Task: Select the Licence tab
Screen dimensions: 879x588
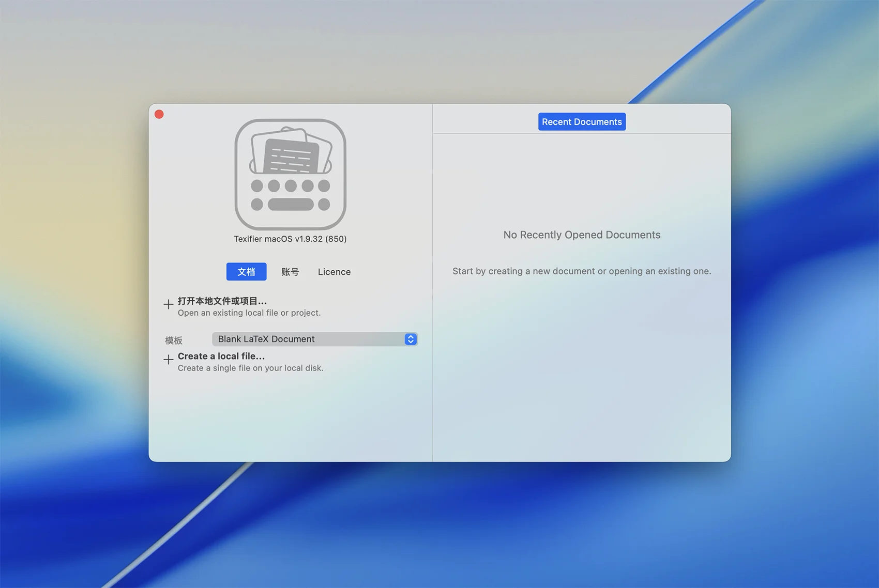Action: point(334,272)
